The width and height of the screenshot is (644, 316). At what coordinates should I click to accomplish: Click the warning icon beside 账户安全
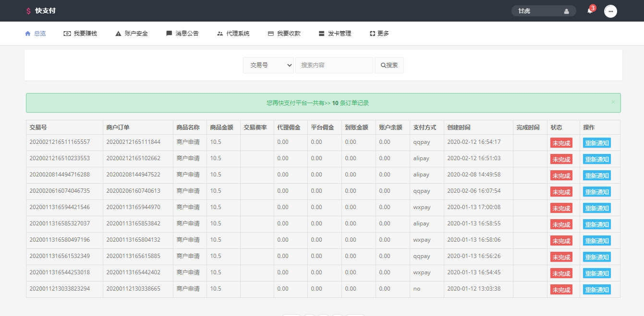pyautogui.click(x=119, y=34)
